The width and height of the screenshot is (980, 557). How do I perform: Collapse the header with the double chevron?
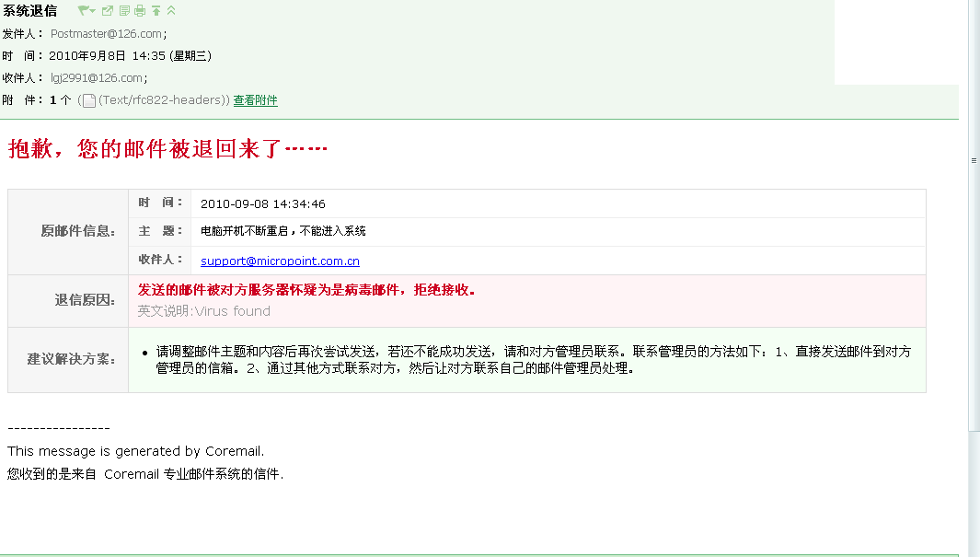point(171,11)
